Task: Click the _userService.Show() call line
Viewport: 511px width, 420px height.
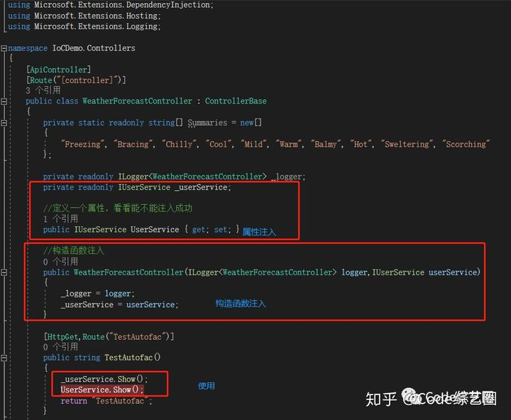Action: [104, 379]
